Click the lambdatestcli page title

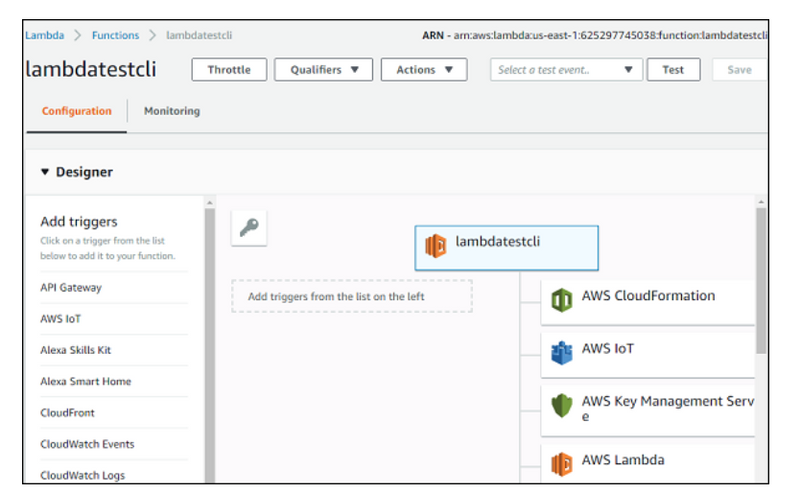(x=91, y=69)
